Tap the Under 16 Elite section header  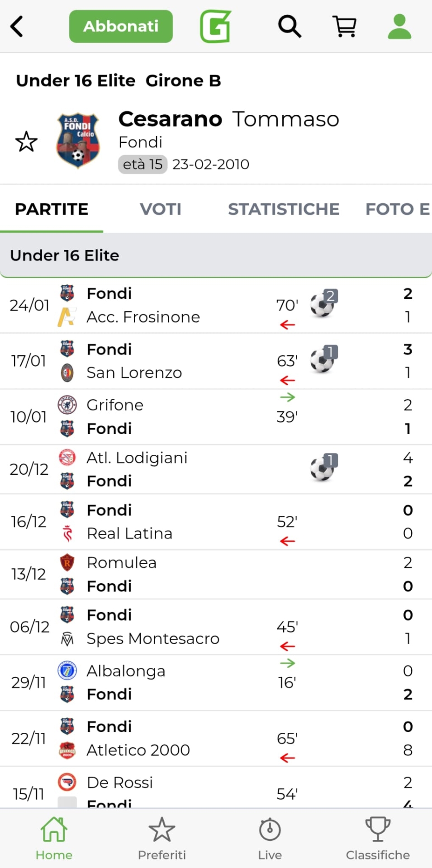(x=216, y=255)
